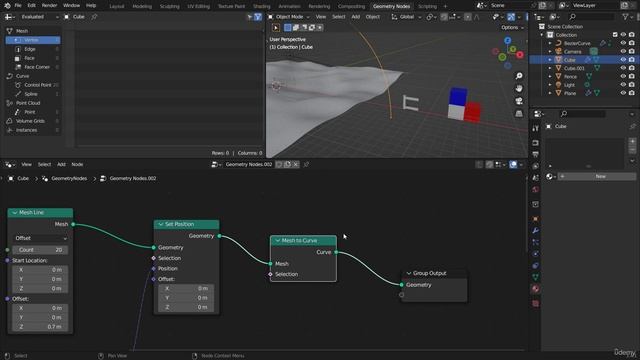Screen dimensions: 640x360
Task: Select Face Corner domain in spreadsheet
Action: 33,67
